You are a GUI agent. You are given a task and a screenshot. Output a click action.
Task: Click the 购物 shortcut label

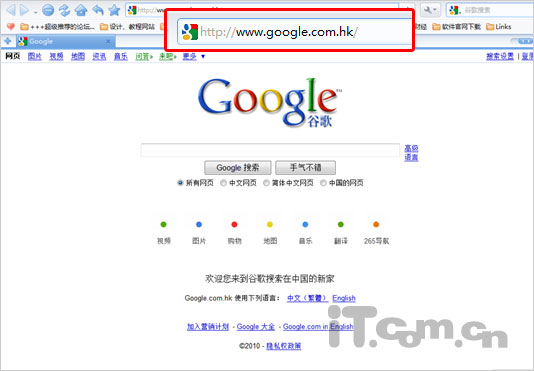234,241
